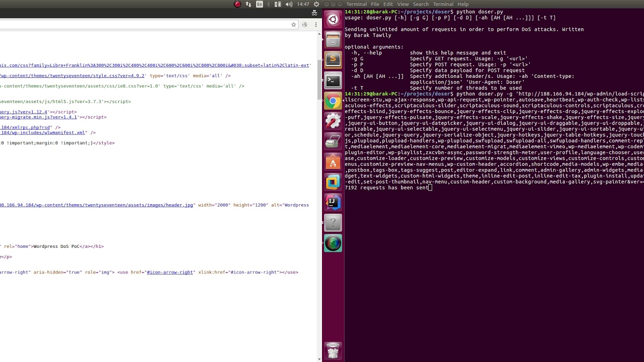Open the Bluetooth indicator menu
This screenshot has width=644, height=362.
tap(268, 4)
